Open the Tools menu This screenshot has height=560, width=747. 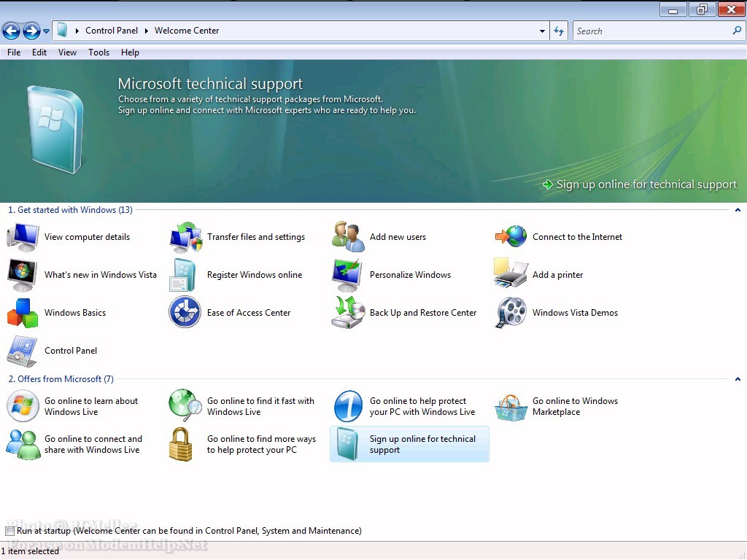click(x=98, y=52)
